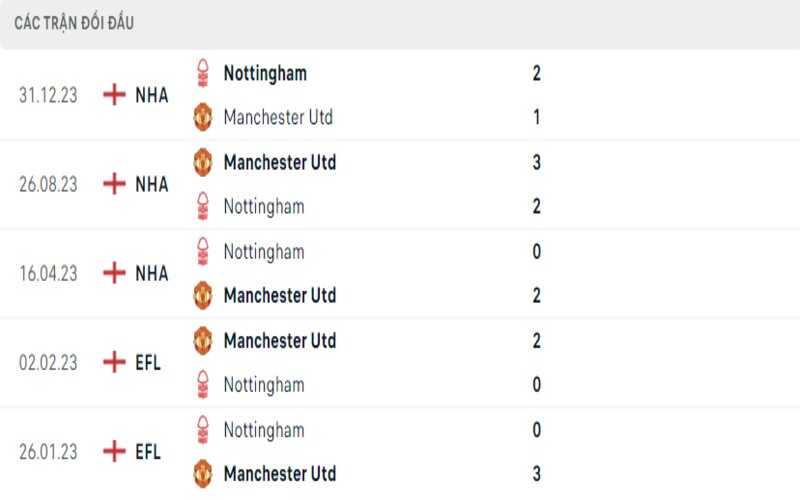This screenshot has height=500, width=800.
Task: Click Nottingham crest in 26.01.23 match
Action: pyautogui.click(x=203, y=430)
